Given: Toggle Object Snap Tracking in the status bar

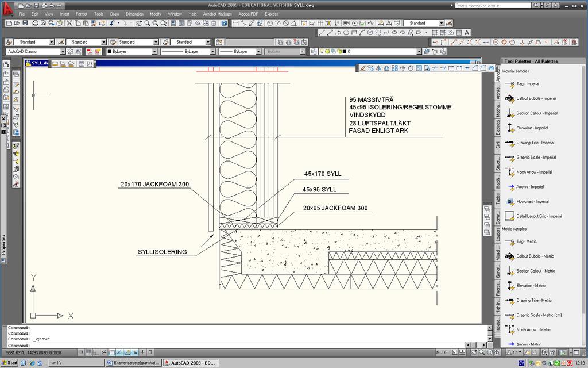Looking at the screenshot, I should tap(119, 352).
